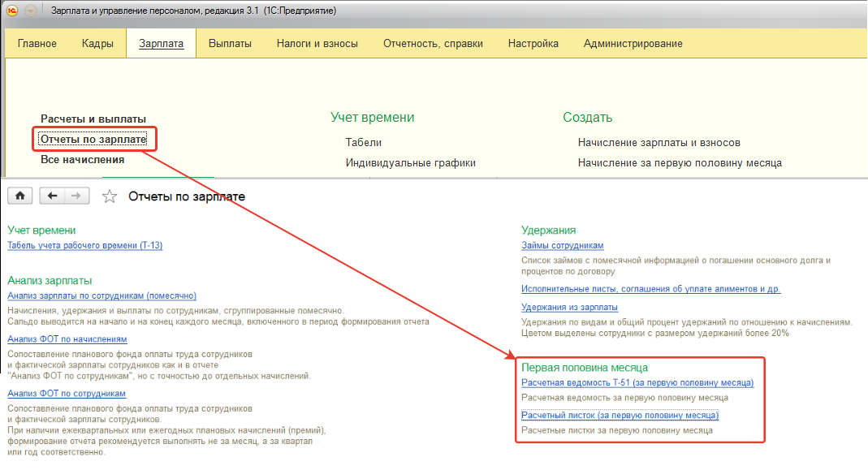Screen dimensions: 868x470
Task: Open Расчетная ведомость Т-51 first-half report
Action: (637, 382)
